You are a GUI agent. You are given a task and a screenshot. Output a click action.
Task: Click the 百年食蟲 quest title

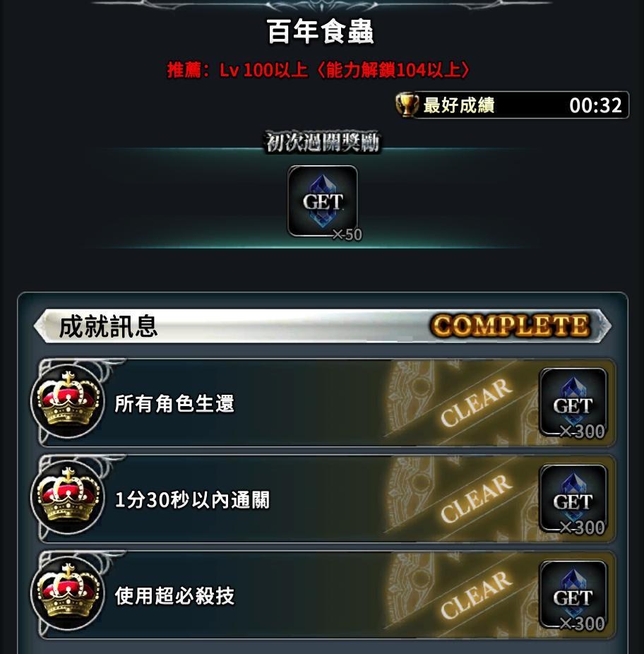(321, 32)
